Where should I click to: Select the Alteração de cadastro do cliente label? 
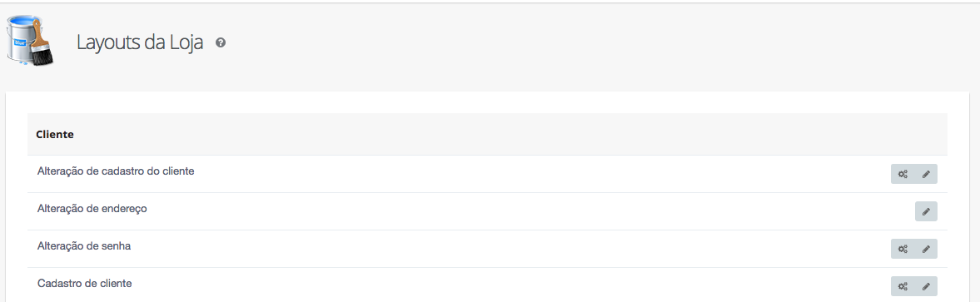[x=116, y=171]
